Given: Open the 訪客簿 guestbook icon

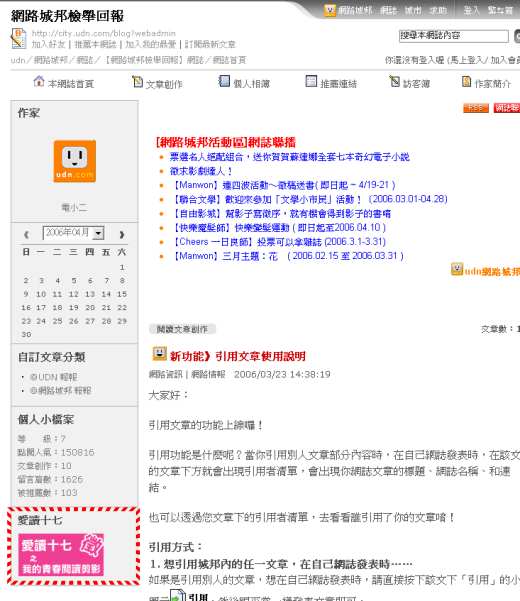Looking at the screenshot, I should (395, 81).
